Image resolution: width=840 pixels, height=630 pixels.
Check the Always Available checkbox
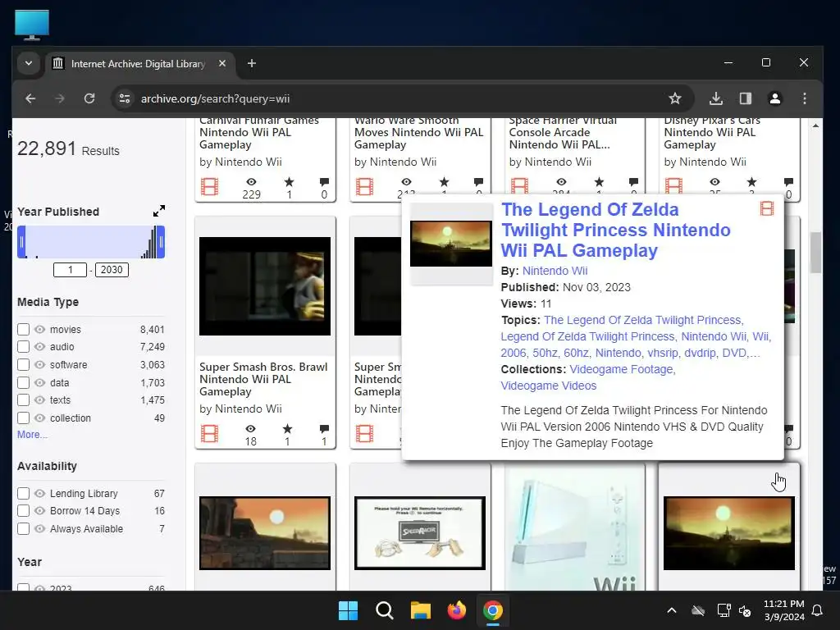(x=23, y=529)
